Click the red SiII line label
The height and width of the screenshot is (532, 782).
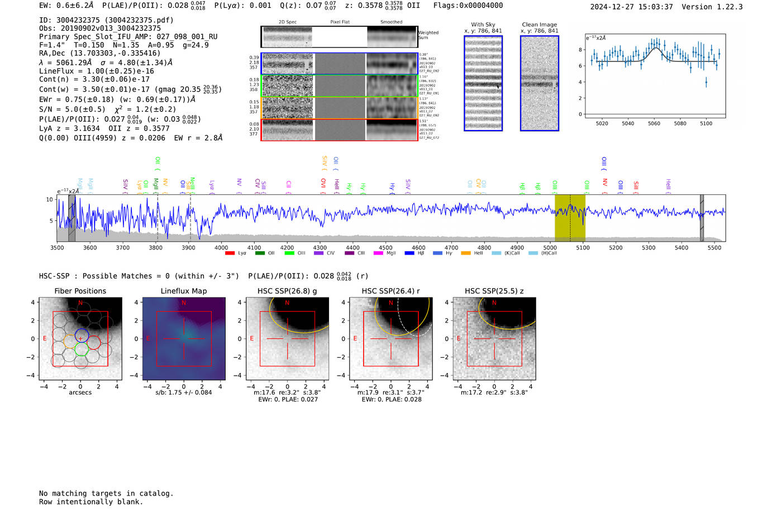pos(636,187)
